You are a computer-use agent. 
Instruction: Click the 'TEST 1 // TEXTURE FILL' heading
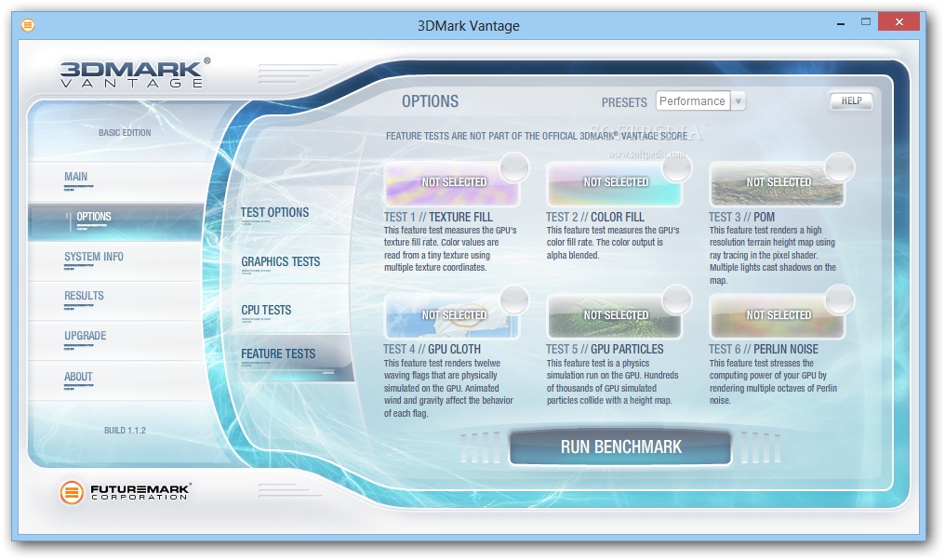click(438, 217)
